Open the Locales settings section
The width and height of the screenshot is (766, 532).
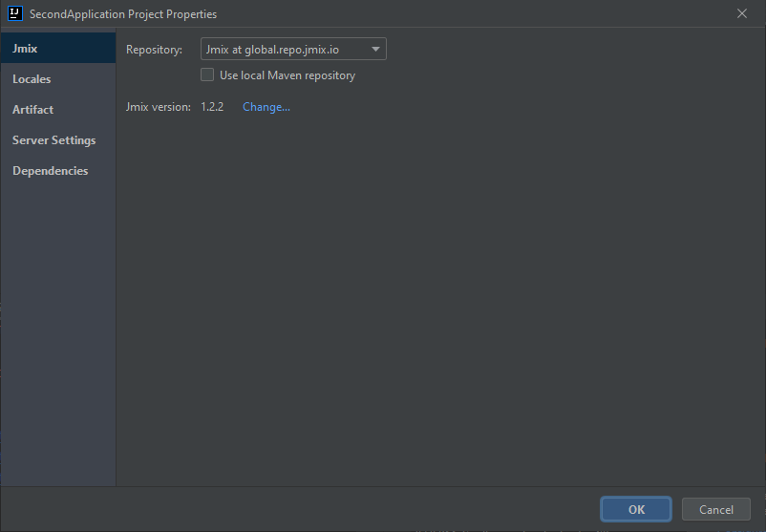tap(57, 78)
